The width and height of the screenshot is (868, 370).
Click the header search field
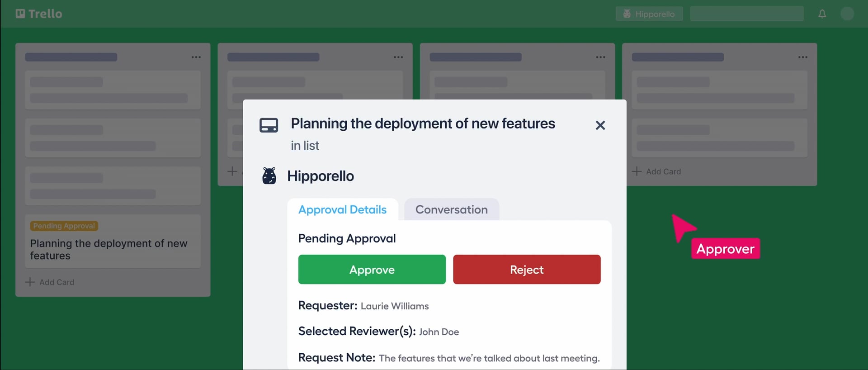[x=746, y=14]
